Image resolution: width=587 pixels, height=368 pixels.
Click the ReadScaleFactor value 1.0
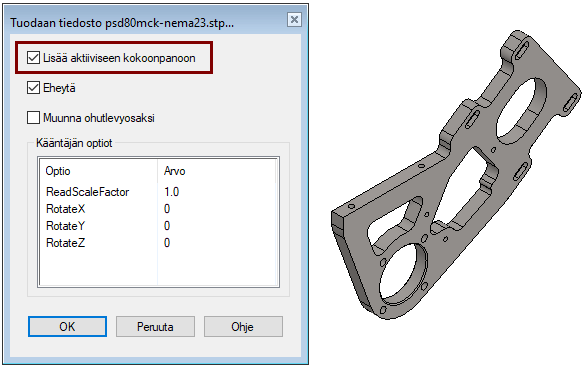171,192
